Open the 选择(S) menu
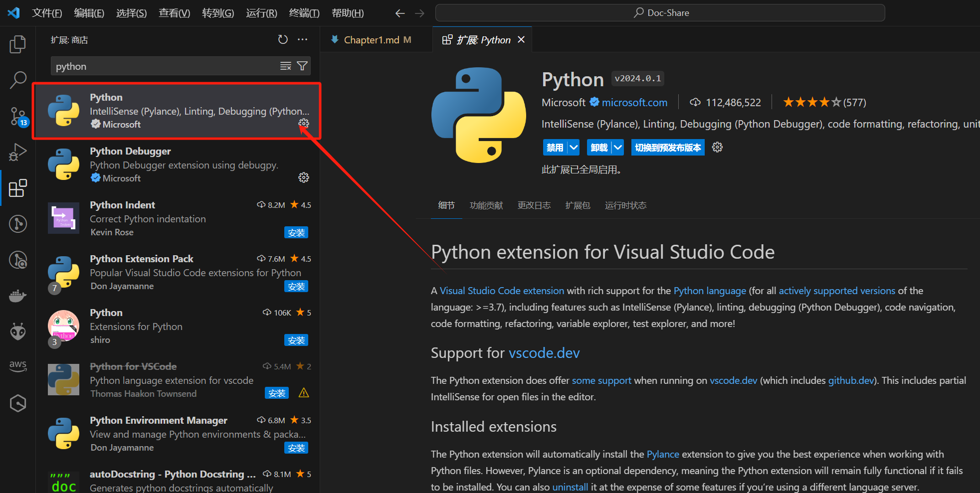The width and height of the screenshot is (980, 493). tap(132, 13)
